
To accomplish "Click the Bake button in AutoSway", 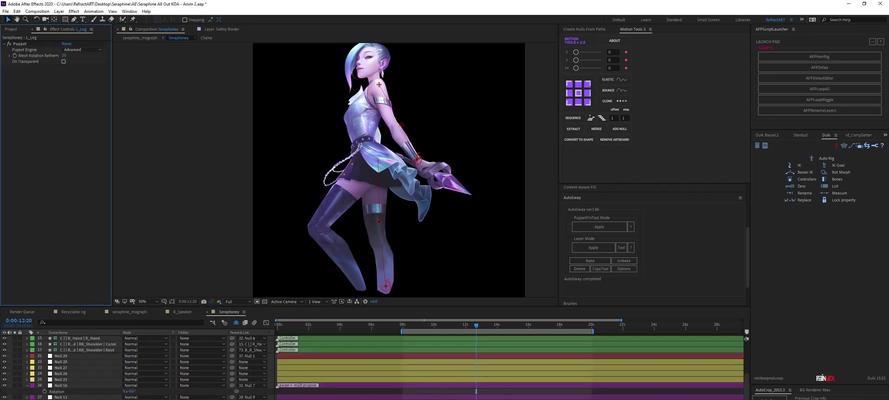I will [590, 261].
